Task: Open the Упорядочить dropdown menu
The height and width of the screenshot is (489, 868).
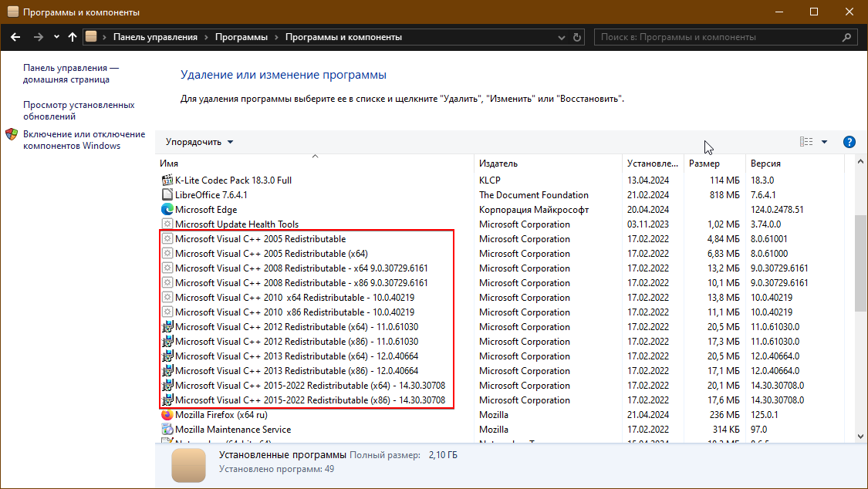Action: 199,142
